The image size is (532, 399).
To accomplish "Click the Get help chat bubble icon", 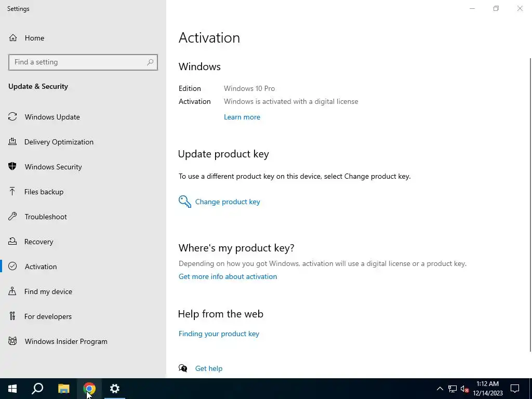I will pos(183,368).
